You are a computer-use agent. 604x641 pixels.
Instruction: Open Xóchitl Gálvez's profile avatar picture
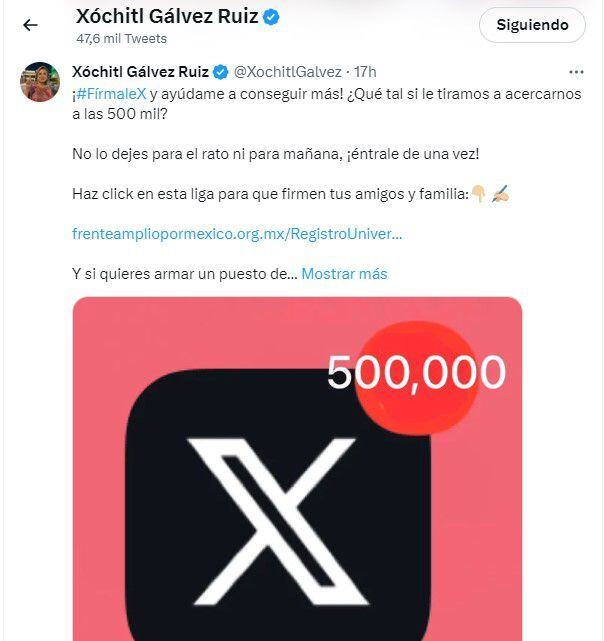pyautogui.click(x=41, y=82)
